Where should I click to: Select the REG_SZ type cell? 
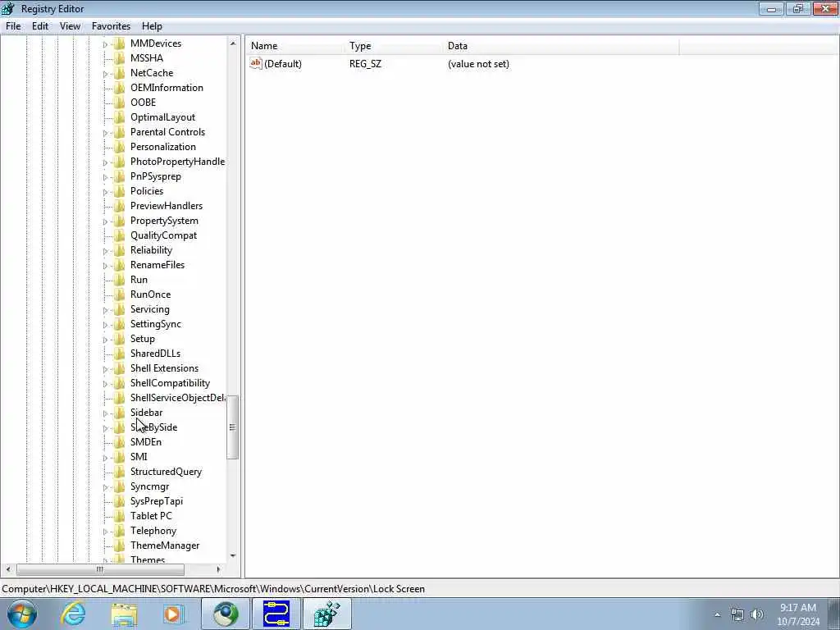(x=365, y=64)
